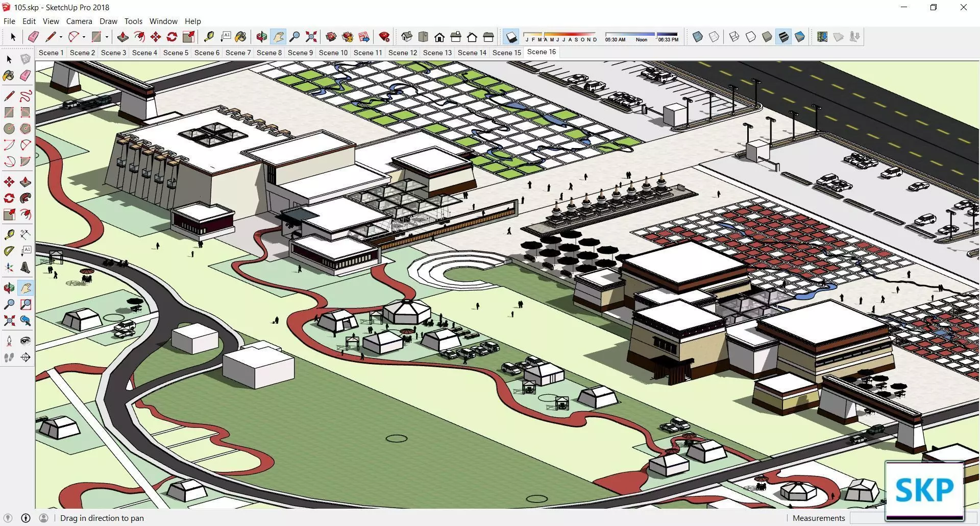The width and height of the screenshot is (980, 526).
Task: Switch to Scene 1 tab
Action: point(51,53)
